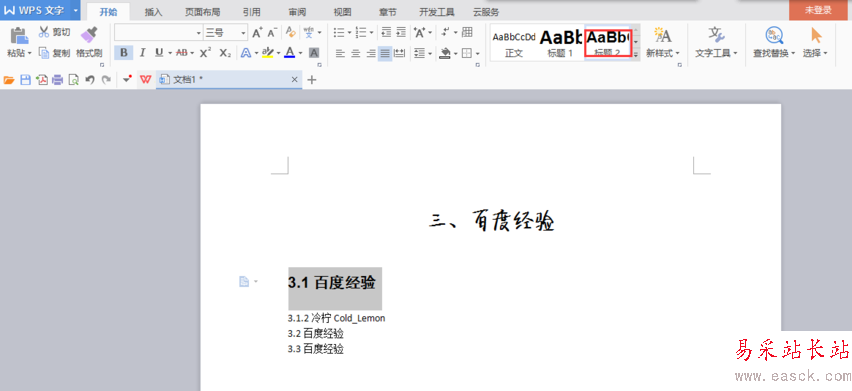
Task: Switch to the 章节 (Chapter) tab
Action: tap(388, 12)
